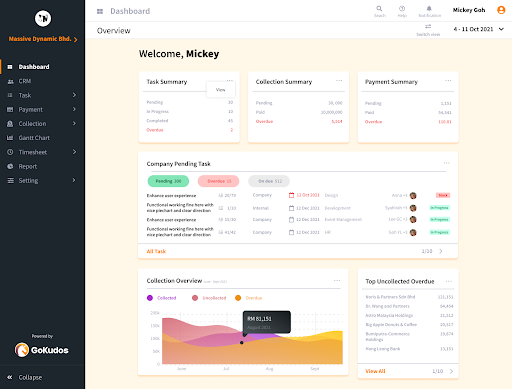Open the 4 - 11 Oct 2021 date dropdown

click(x=479, y=29)
